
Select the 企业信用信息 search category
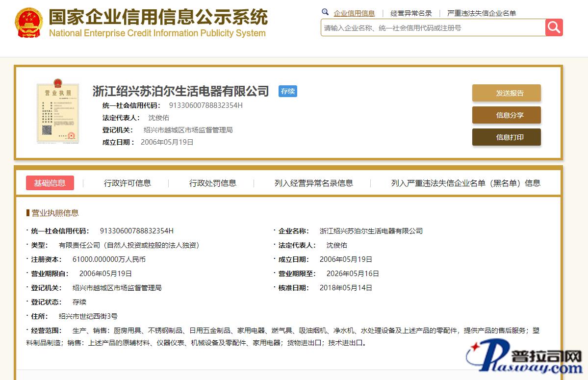(354, 13)
